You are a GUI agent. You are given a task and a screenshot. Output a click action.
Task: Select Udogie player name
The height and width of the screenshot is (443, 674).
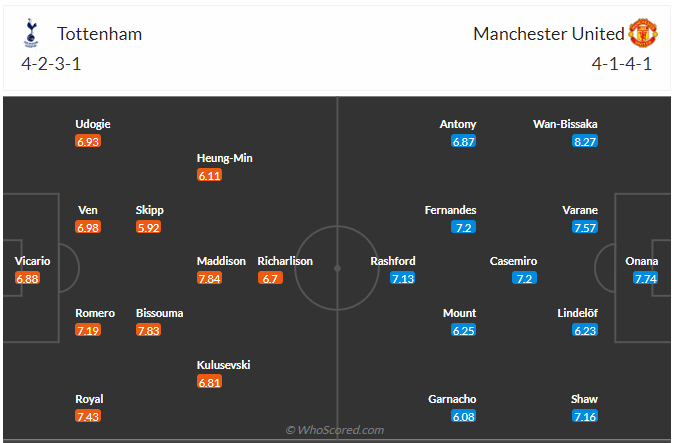click(93, 124)
